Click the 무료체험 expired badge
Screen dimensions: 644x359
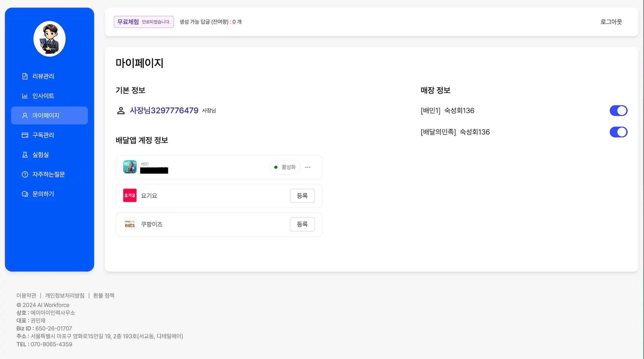click(143, 22)
